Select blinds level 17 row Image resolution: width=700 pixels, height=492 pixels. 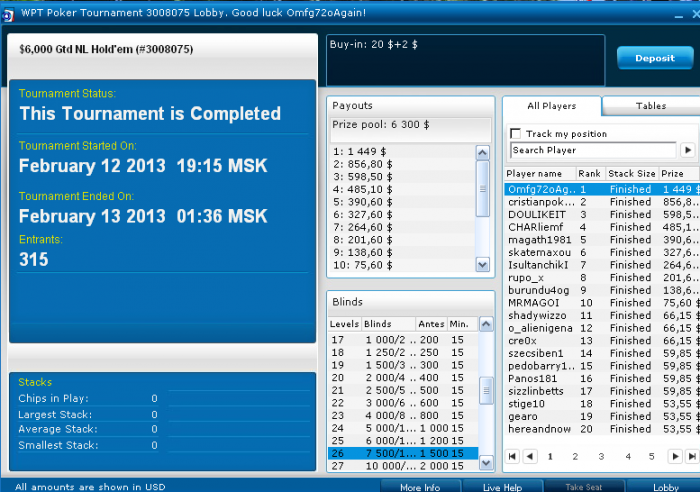[x=403, y=340]
